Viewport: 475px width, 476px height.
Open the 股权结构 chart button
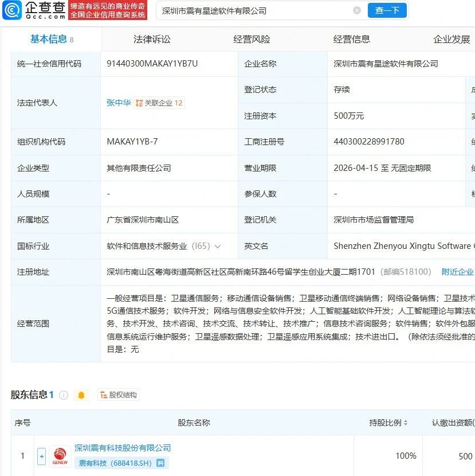pyautogui.click(x=118, y=395)
